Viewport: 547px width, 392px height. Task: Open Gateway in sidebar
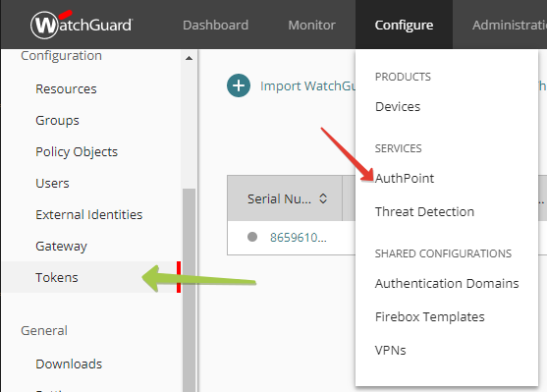click(62, 246)
